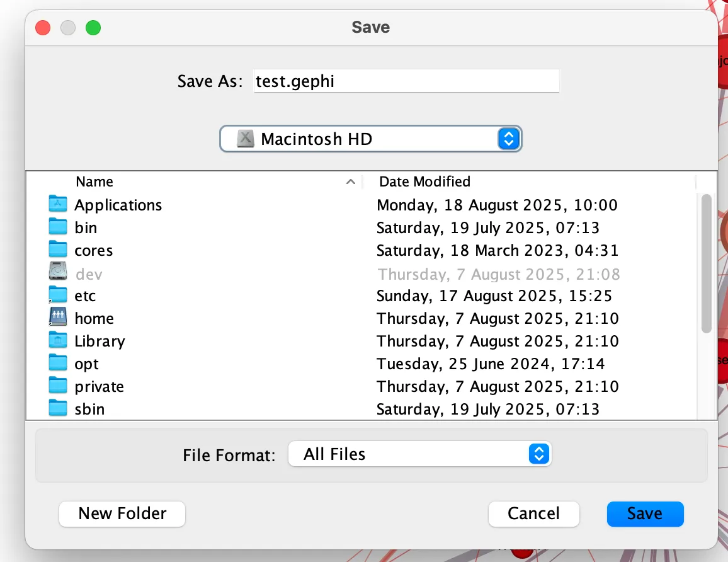Click the file list vertical scrollbar
This screenshot has height=562, width=728.
click(x=706, y=263)
